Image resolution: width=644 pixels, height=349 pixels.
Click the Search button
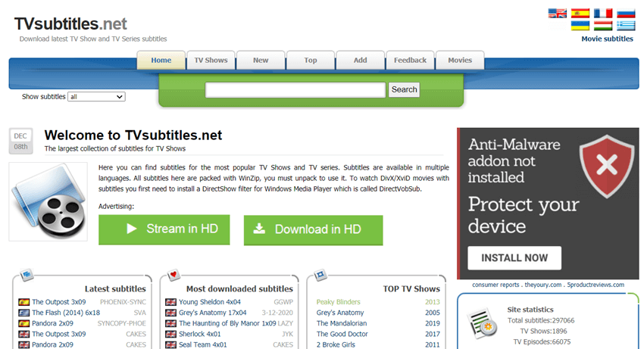coord(404,89)
